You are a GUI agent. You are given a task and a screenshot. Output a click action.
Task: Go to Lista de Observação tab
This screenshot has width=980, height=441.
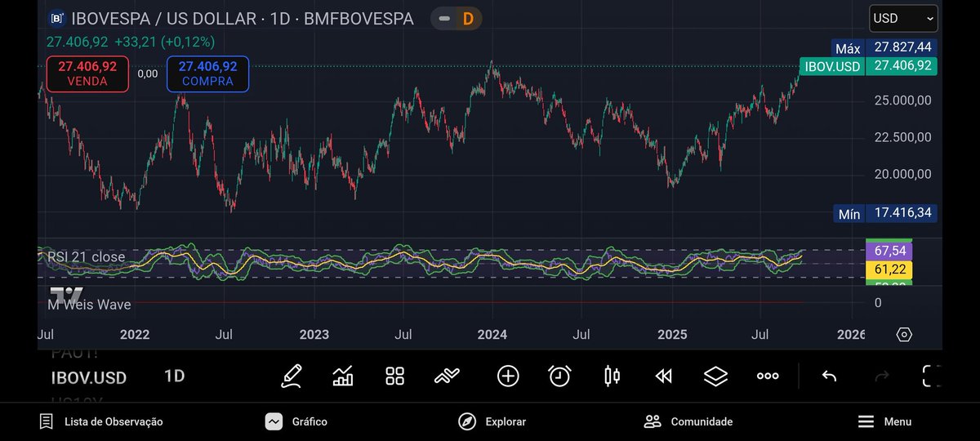tap(100, 421)
